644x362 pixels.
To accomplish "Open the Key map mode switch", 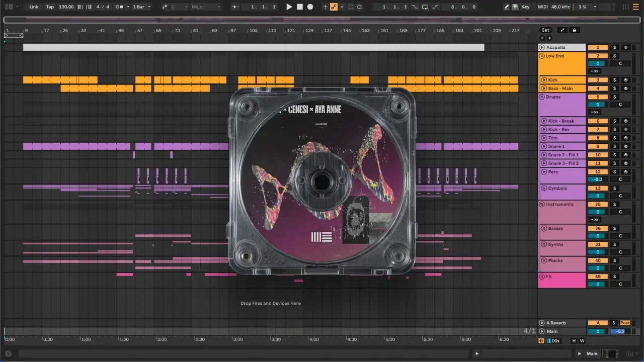I will coord(525,7).
